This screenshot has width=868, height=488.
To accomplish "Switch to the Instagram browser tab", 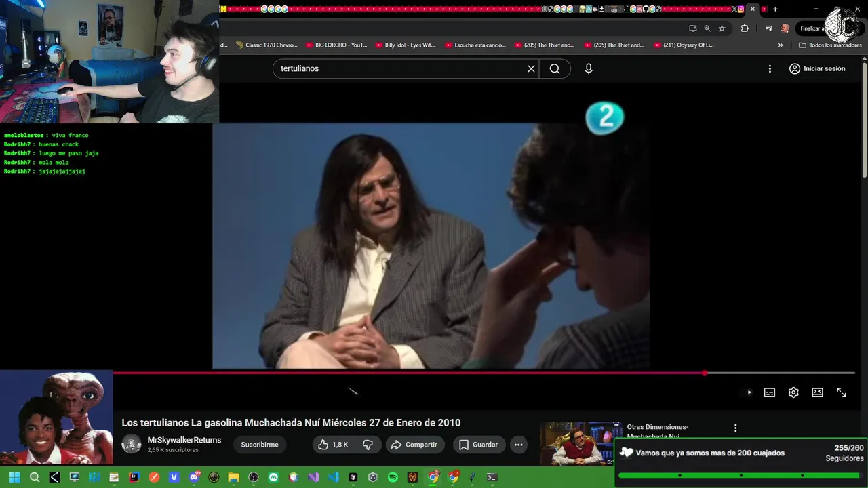I will tap(741, 9).
